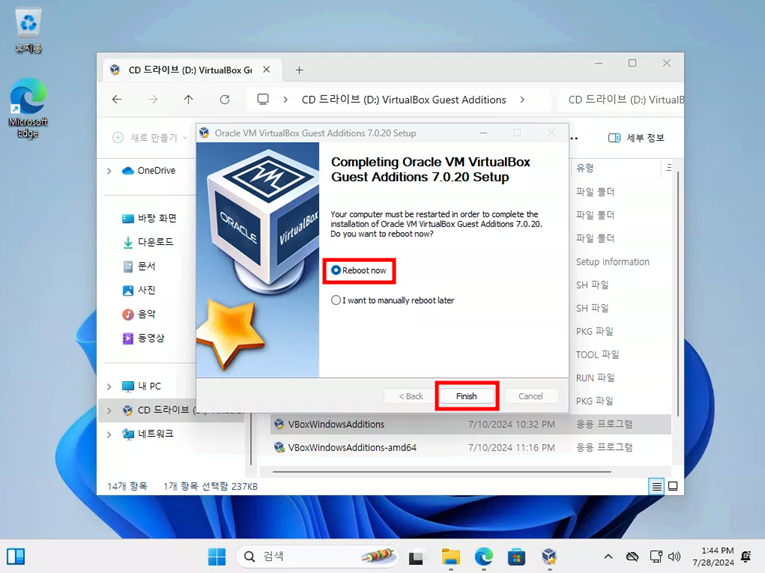Toggle the 세부 정보 details pane
Image resolution: width=765 pixels, height=573 pixels.
(x=636, y=138)
